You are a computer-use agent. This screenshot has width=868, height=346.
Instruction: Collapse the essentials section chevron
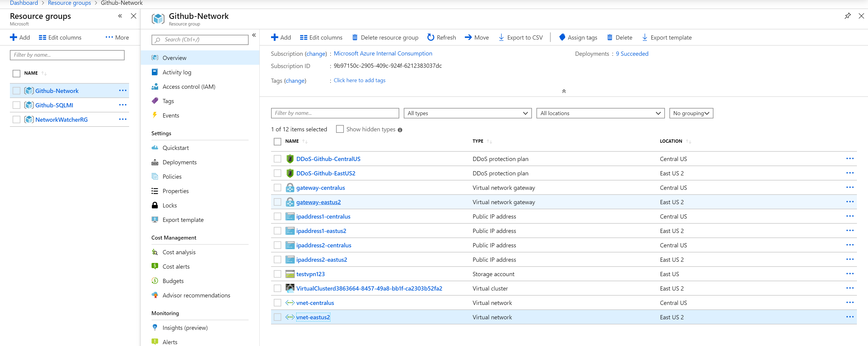[x=564, y=91]
